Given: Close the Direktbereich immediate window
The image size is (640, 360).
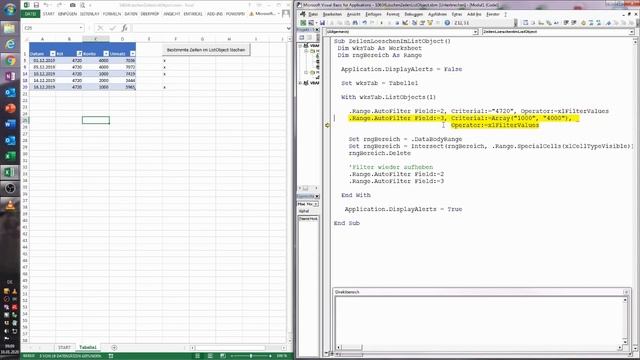Looking at the screenshot, I should click(626, 292).
